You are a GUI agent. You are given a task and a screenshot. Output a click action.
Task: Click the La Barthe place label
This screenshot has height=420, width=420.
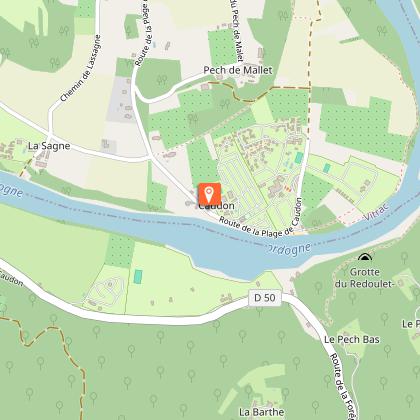tap(262, 412)
